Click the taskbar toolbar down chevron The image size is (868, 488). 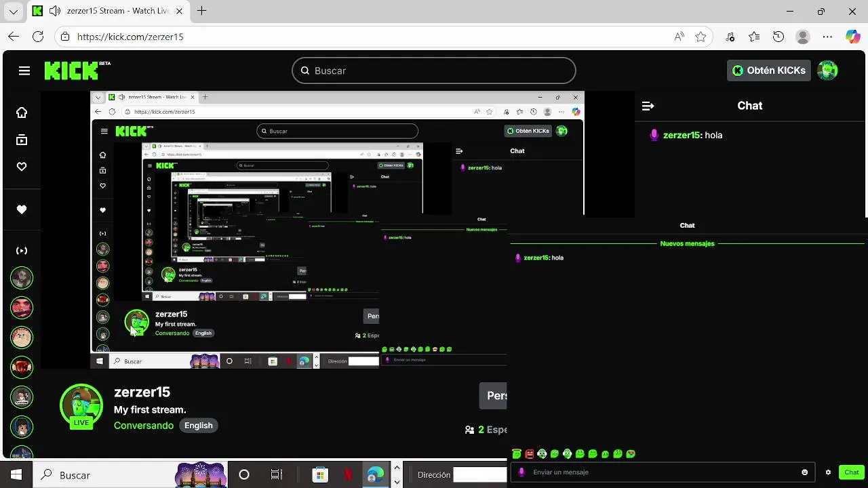[x=397, y=482]
